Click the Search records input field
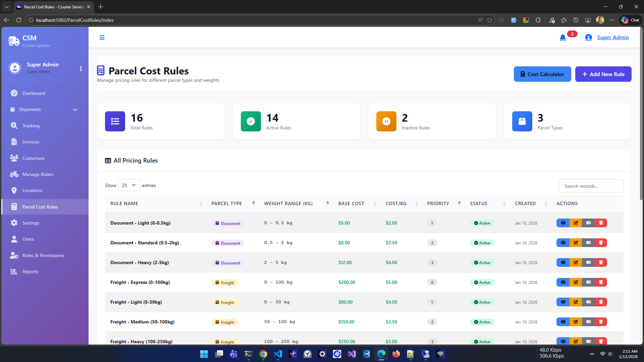Screen dimensions: 644x362 point(591,186)
